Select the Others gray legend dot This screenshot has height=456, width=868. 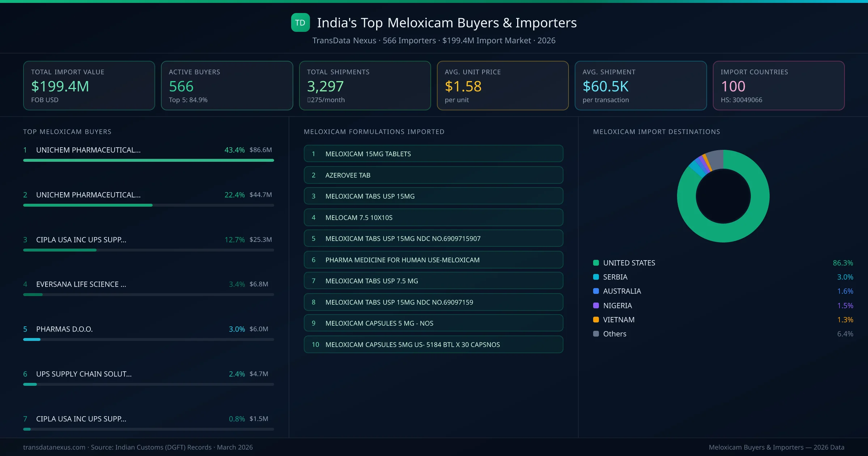tap(595, 334)
